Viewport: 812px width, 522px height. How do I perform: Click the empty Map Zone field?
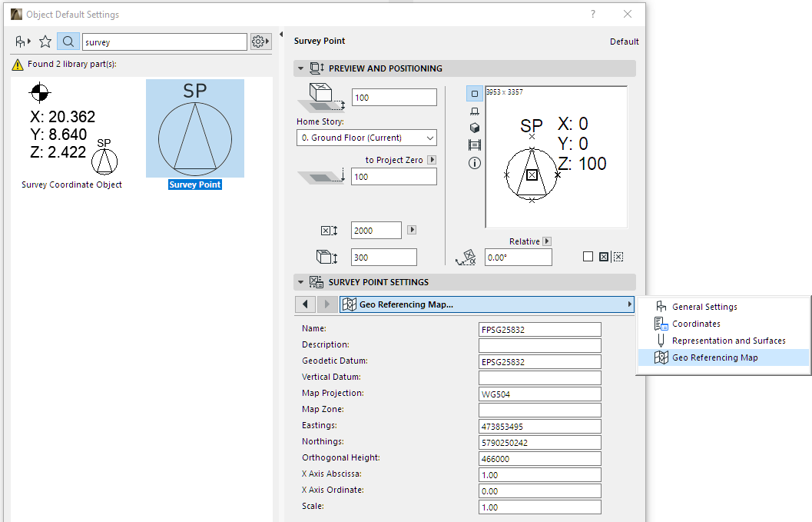tap(540, 410)
